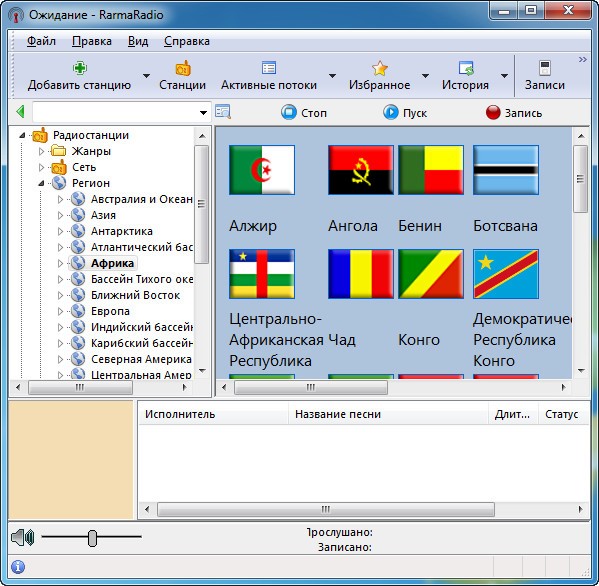This screenshot has width=599, height=586.
Task: Open the address combo box dropdown arrow
Action: (x=203, y=113)
